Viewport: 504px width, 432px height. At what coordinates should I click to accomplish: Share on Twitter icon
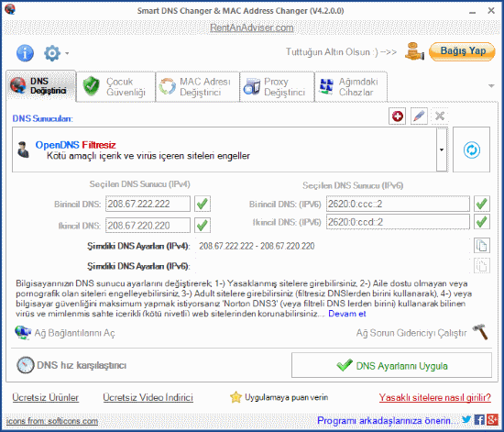(466, 419)
